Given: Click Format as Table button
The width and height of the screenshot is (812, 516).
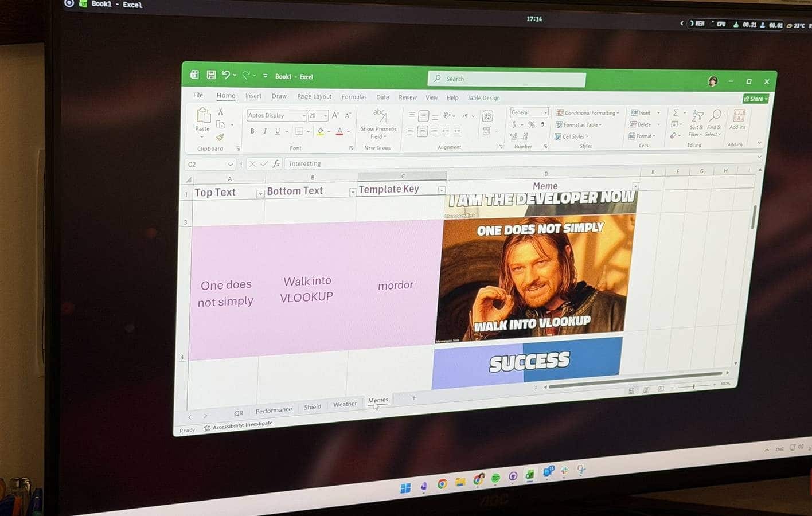Looking at the screenshot, I should 579,125.
